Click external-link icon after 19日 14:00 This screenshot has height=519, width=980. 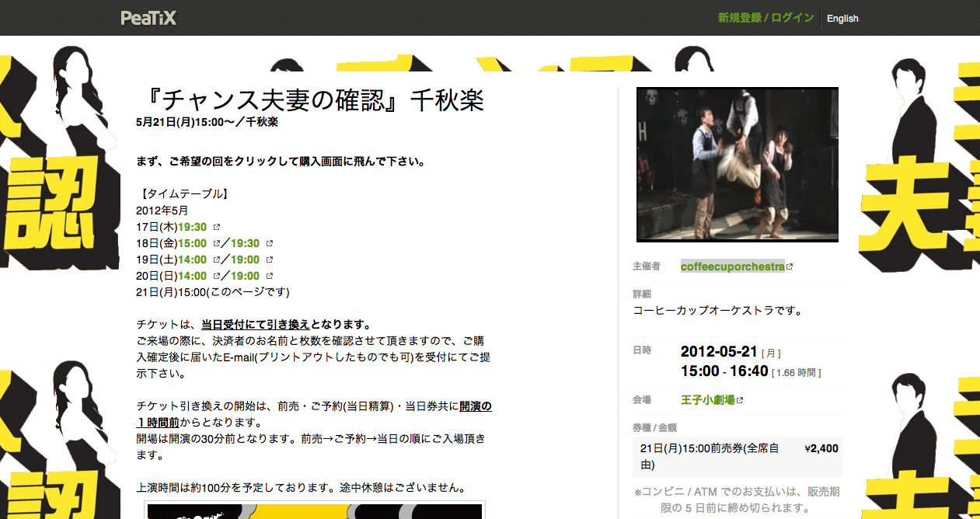tap(217, 259)
